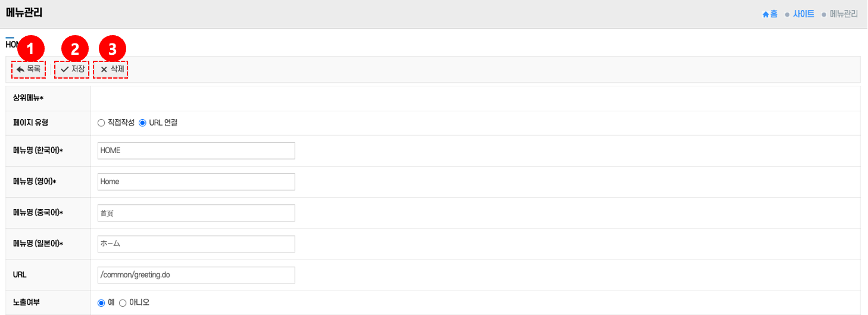This screenshot has height=315, width=868.
Task: Click the 메뉴관리 page title heading
Action: coord(24,13)
